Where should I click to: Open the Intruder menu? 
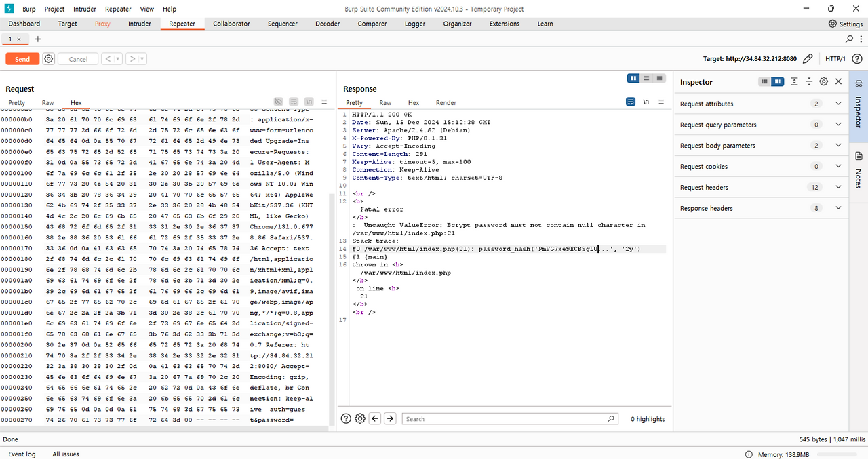pyautogui.click(x=85, y=9)
